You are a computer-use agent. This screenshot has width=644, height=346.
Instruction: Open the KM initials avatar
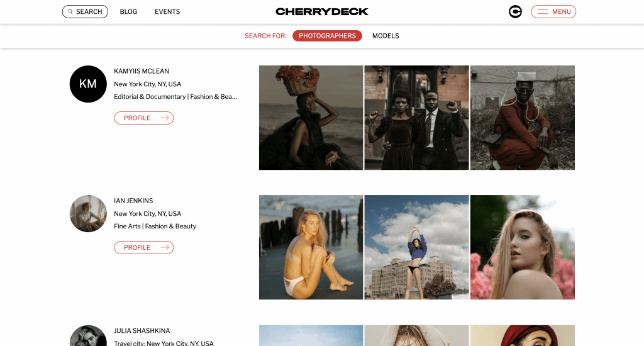tap(88, 84)
